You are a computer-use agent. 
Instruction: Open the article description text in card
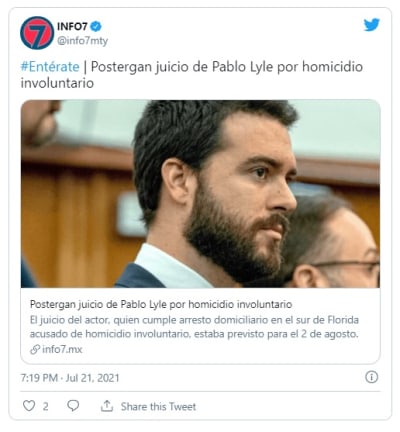[x=194, y=327]
